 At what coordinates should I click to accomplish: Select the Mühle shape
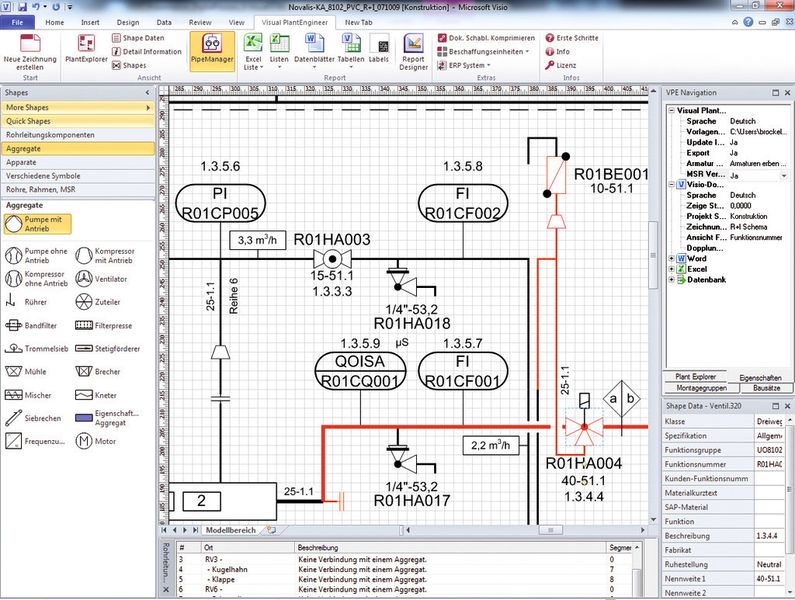point(25,372)
